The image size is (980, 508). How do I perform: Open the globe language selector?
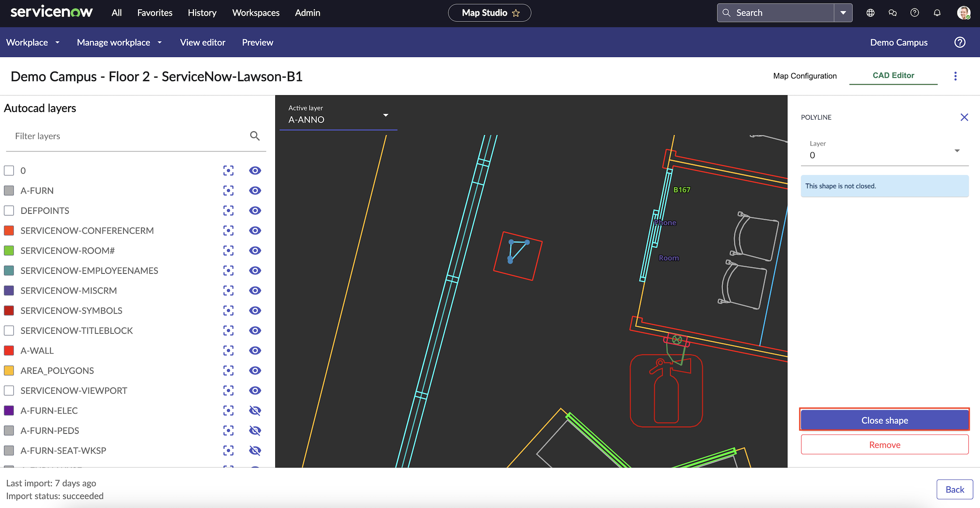870,13
